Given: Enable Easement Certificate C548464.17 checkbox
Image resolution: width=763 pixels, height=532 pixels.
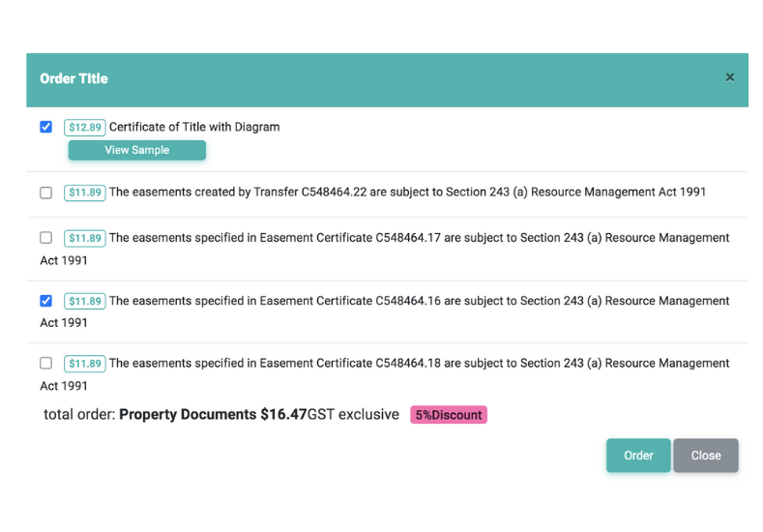Looking at the screenshot, I should 45,238.
